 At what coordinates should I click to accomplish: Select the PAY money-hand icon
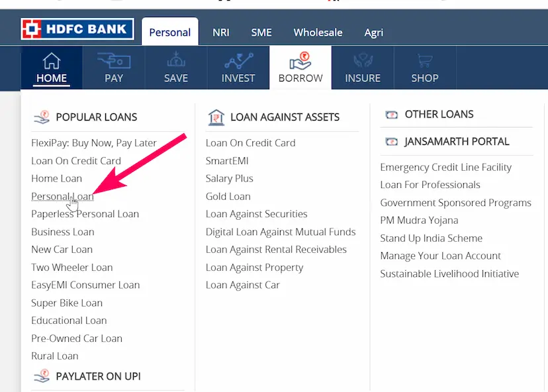114,60
